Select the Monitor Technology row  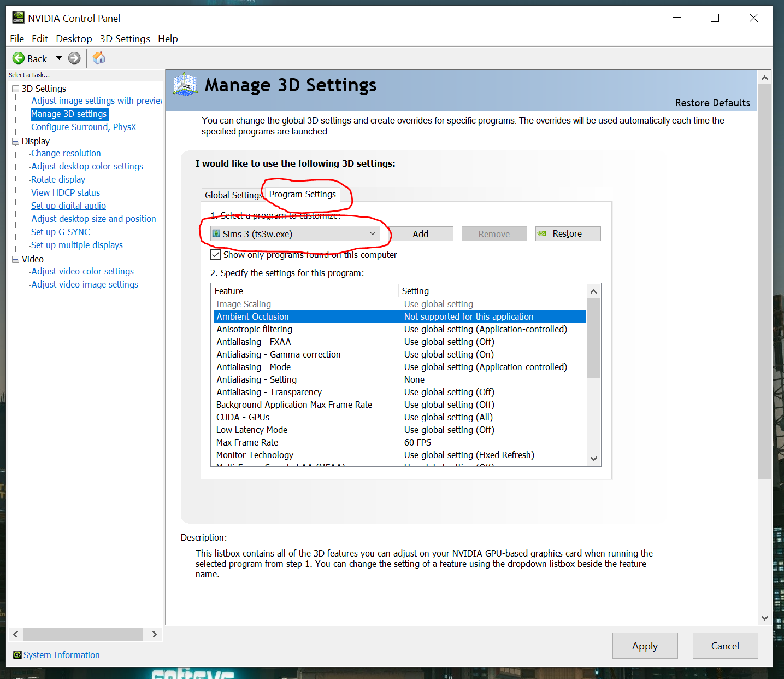pyautogui.click(x=399, y=455)
